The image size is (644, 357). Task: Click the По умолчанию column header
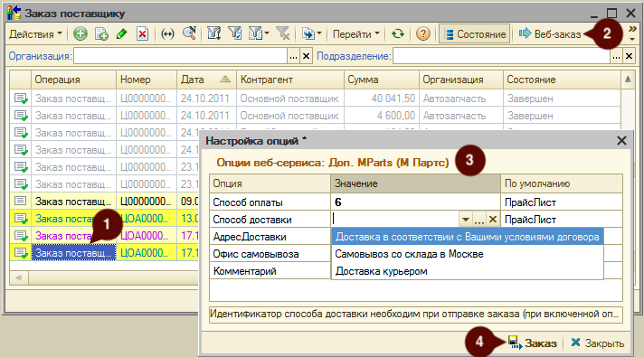562,183
